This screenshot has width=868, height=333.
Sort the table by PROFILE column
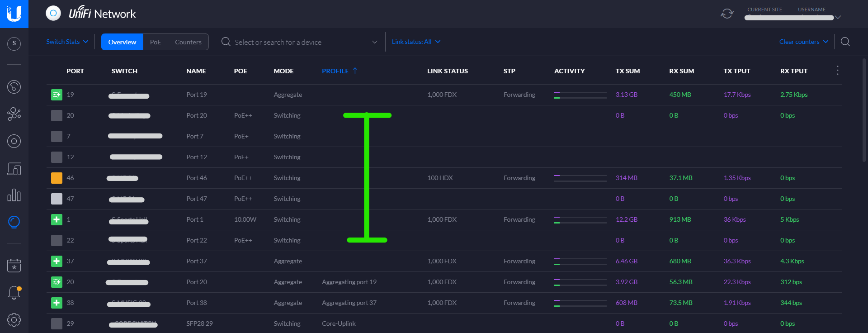335,71
